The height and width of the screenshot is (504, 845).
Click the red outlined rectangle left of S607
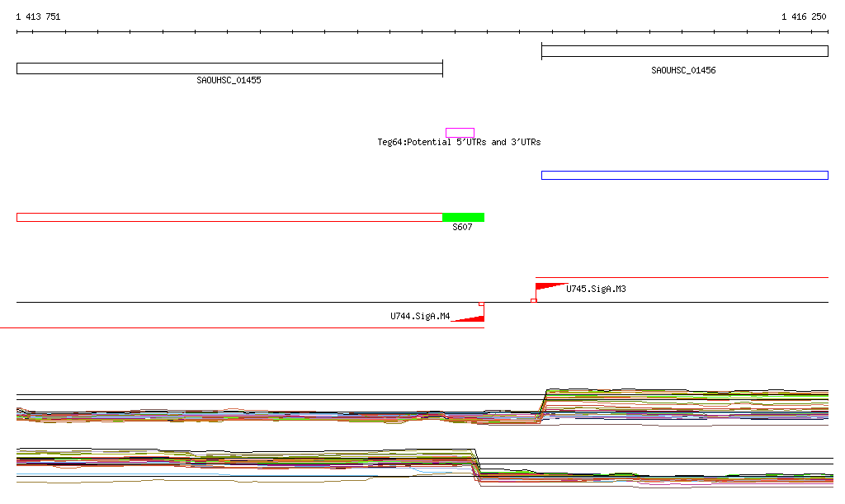click(x=229, y=218)
